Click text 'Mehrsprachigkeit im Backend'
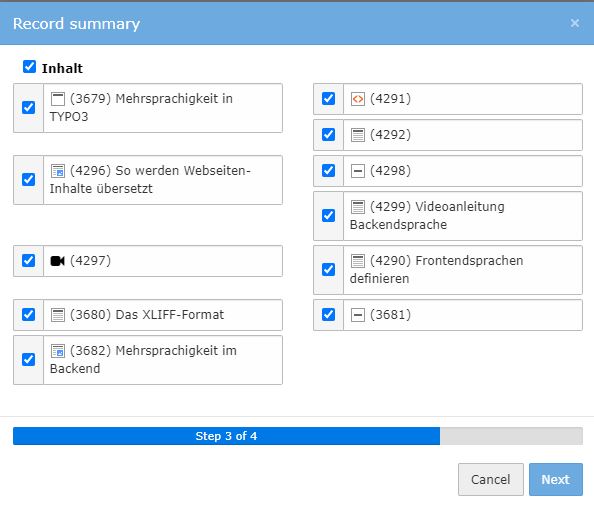594x505 pixels. pos(143,360)
